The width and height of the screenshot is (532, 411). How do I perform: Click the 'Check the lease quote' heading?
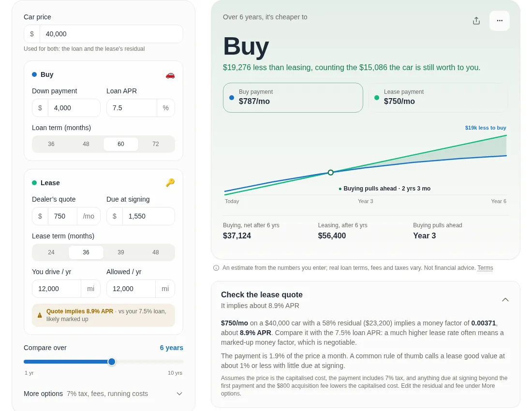262,294
